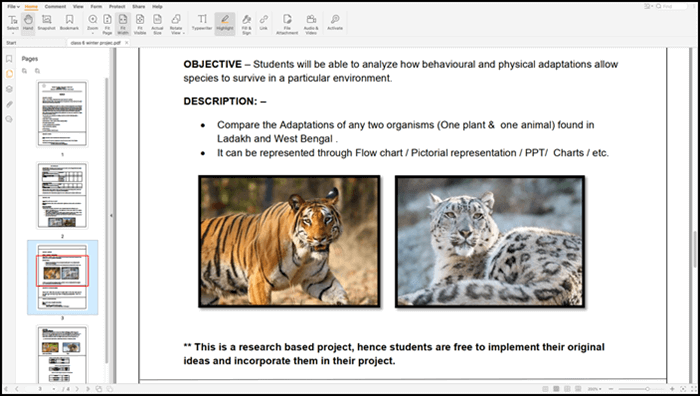Screen dimensions: 700x396
Task: Open the Audio & Video tool
Action: pyautogui.click(x=311, y=24)
